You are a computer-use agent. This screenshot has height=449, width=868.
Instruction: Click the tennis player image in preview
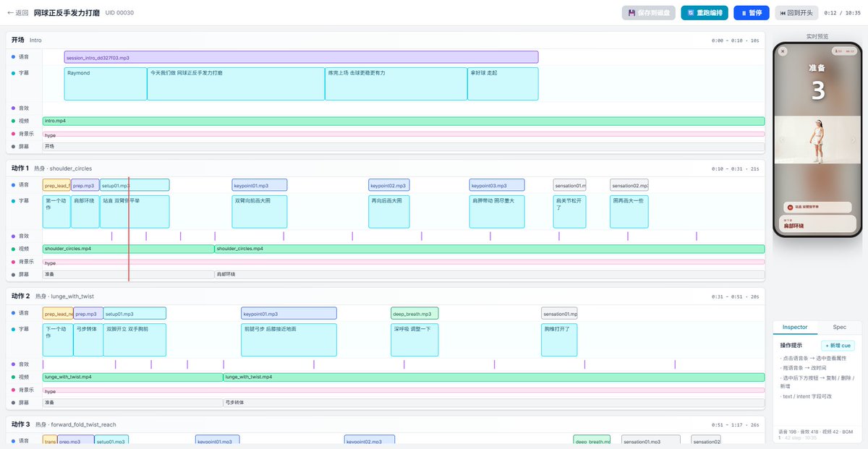[x=817, y=141]
